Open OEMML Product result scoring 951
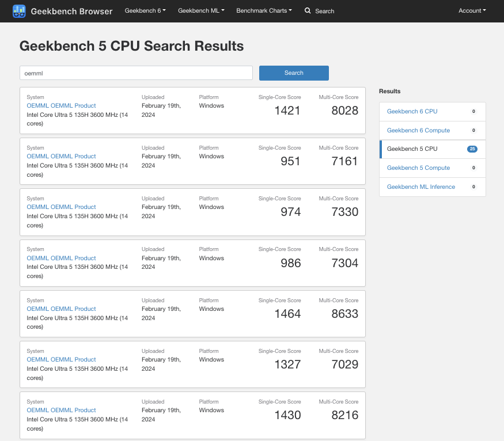Image resolution: width=504 pixels, height=441 pixels. coord(61,157)
